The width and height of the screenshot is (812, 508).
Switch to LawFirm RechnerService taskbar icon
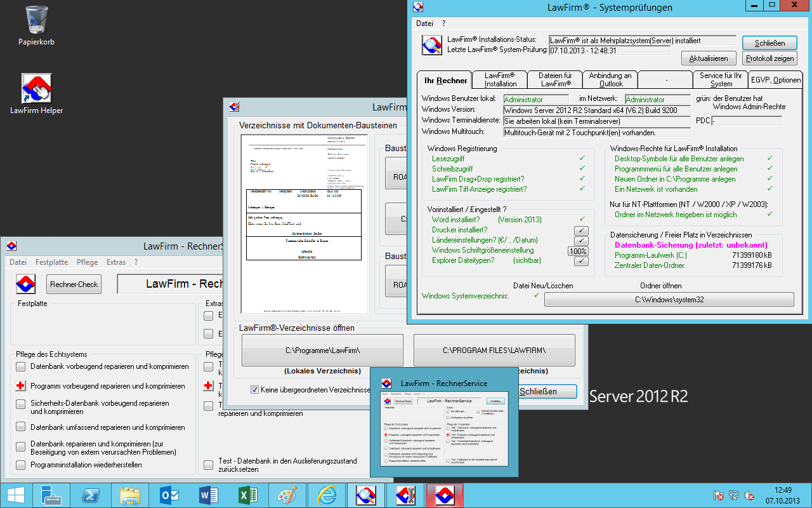[445, 495]
